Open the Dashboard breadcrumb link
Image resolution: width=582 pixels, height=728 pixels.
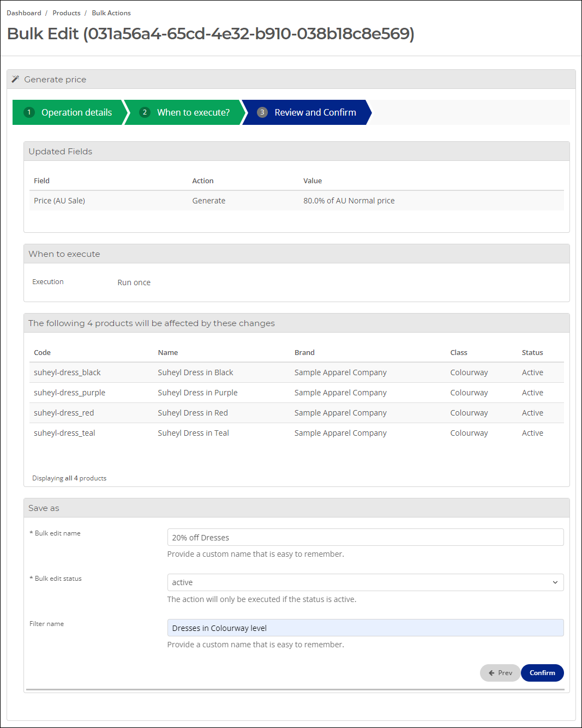24,13
